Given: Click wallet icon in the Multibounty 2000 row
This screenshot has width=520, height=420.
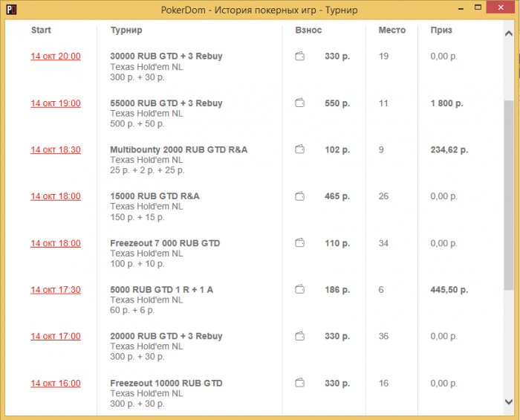Looking at the screenshot, I should tap(300, 149).
